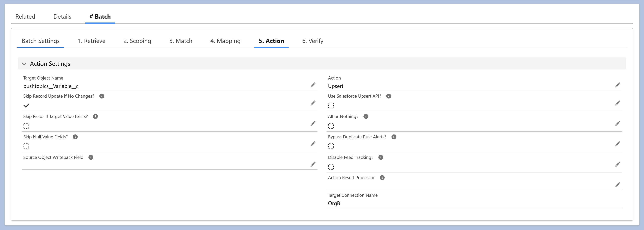Screen dimensions: 644x230
Task: Open help for Bypass Duplicate Rule Alerts
Action: tap(394, 137)
